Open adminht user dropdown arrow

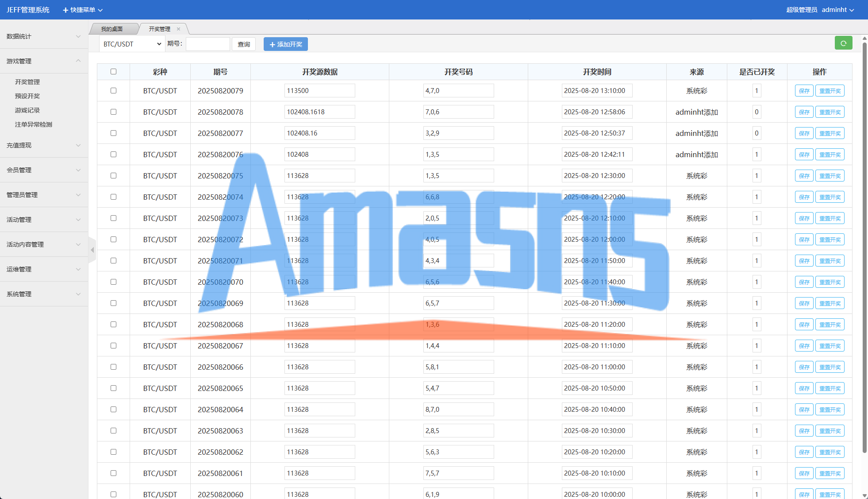852,10
